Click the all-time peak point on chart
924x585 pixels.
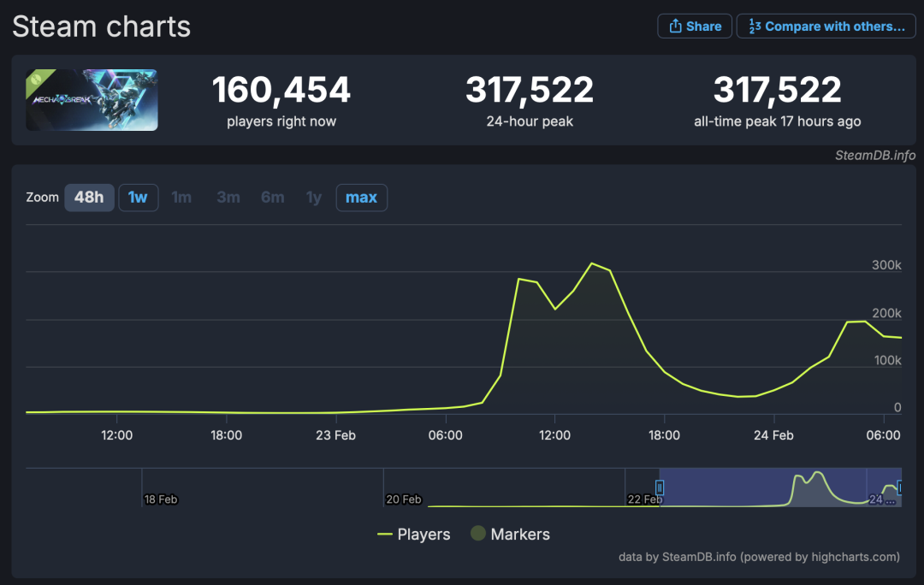pos(592,263)
